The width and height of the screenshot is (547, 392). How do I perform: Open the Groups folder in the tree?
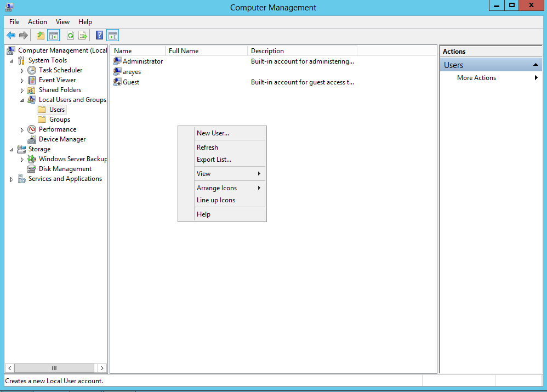pyautogui.click(x=59, y=120)
